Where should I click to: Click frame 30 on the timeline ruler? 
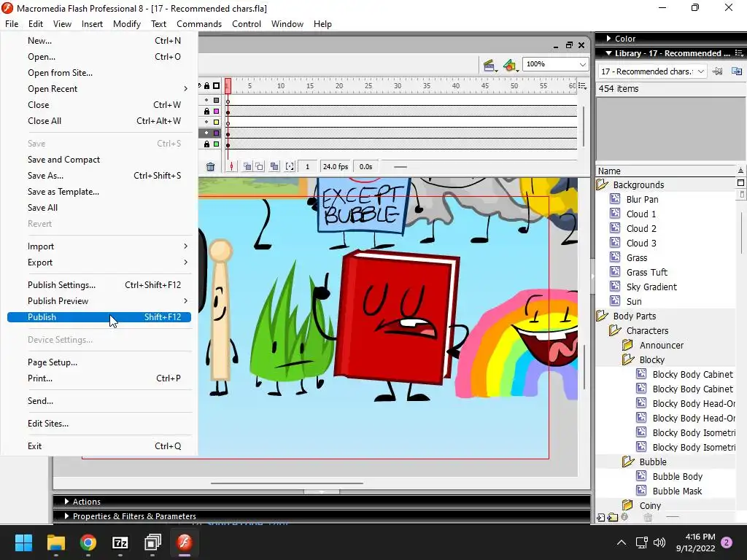(398, 86)
